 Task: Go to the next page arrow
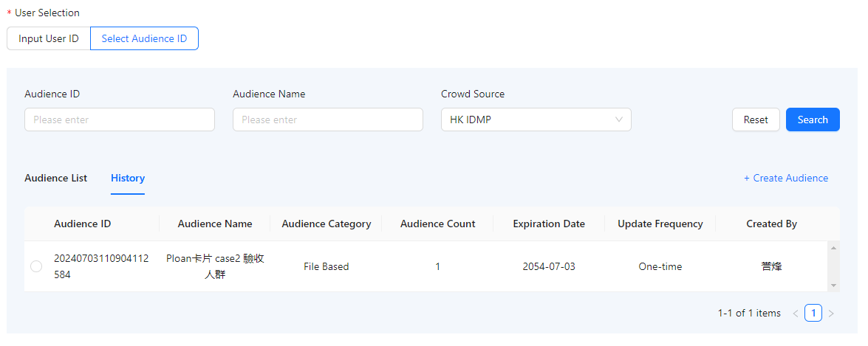pyautogui.click(x=831, y=314)
